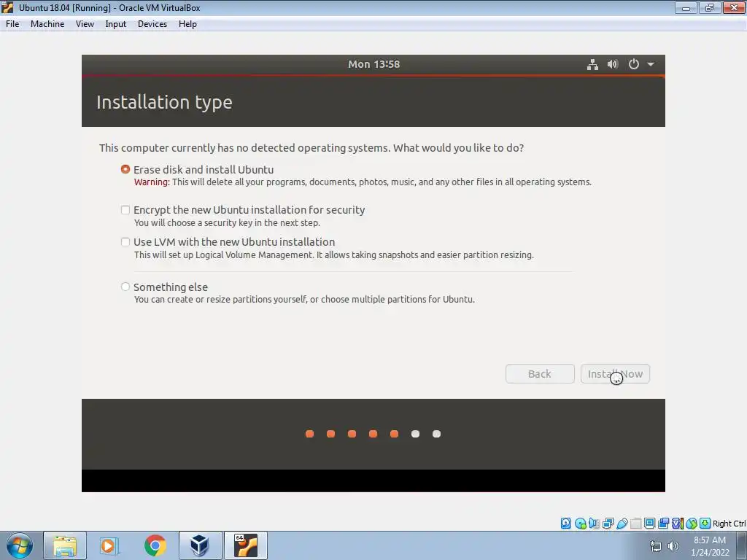Click the first orange installer progress dot
The width and height of the screenshot is (747, 560).
click(x=309, y=434)
